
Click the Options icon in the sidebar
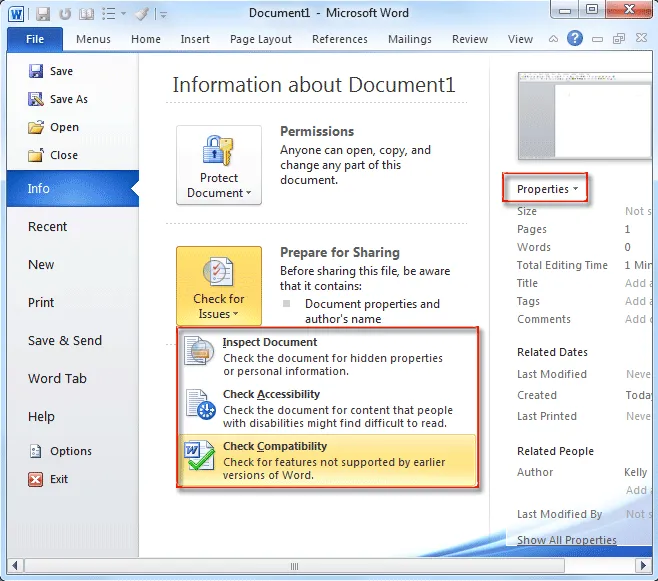[x=36, y=451]
